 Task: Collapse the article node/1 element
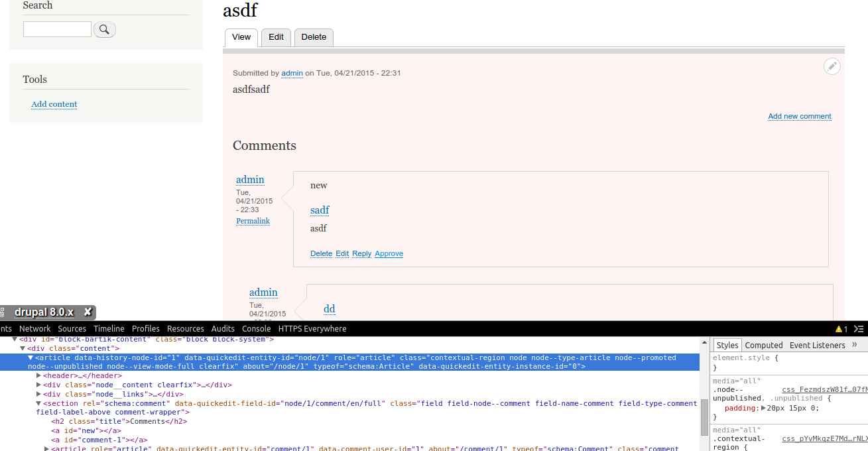30,357
